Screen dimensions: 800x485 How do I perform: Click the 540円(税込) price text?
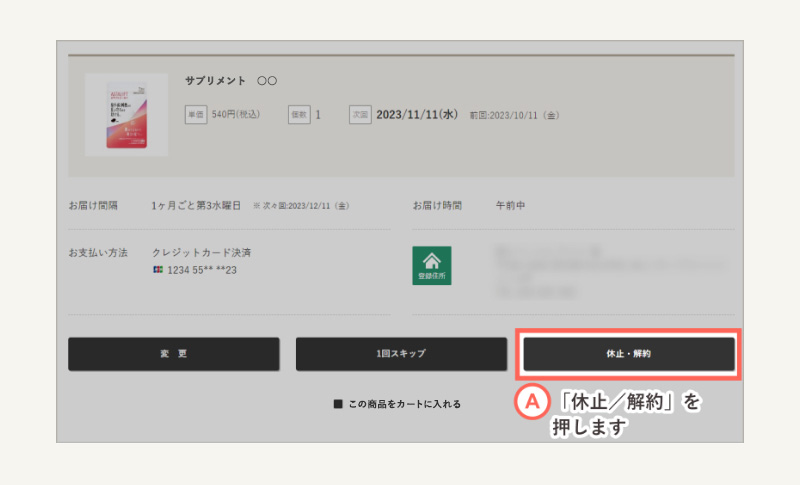tap(236, 115)
